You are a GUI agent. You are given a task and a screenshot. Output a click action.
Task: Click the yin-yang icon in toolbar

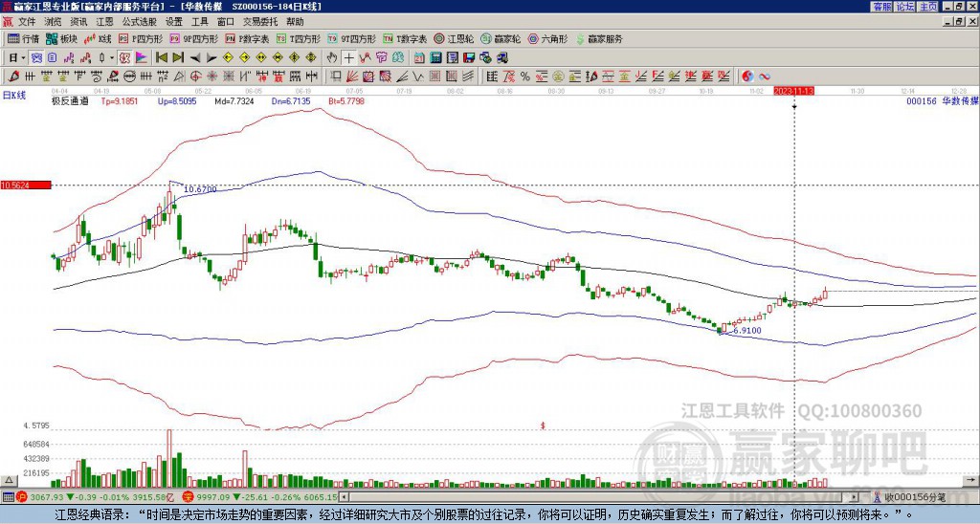coord(747,76)
